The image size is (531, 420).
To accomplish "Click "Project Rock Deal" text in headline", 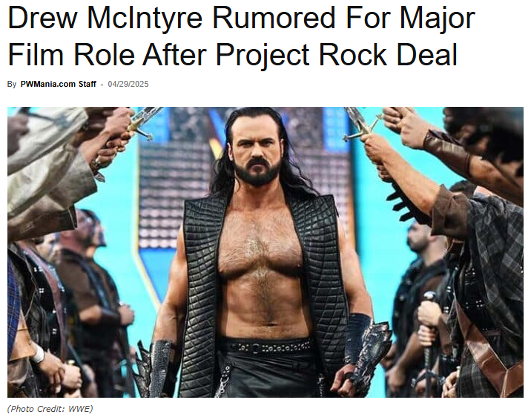I will pos(336,55).
